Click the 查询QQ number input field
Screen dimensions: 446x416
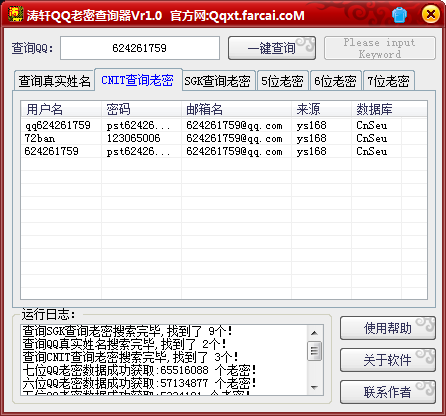140,48
